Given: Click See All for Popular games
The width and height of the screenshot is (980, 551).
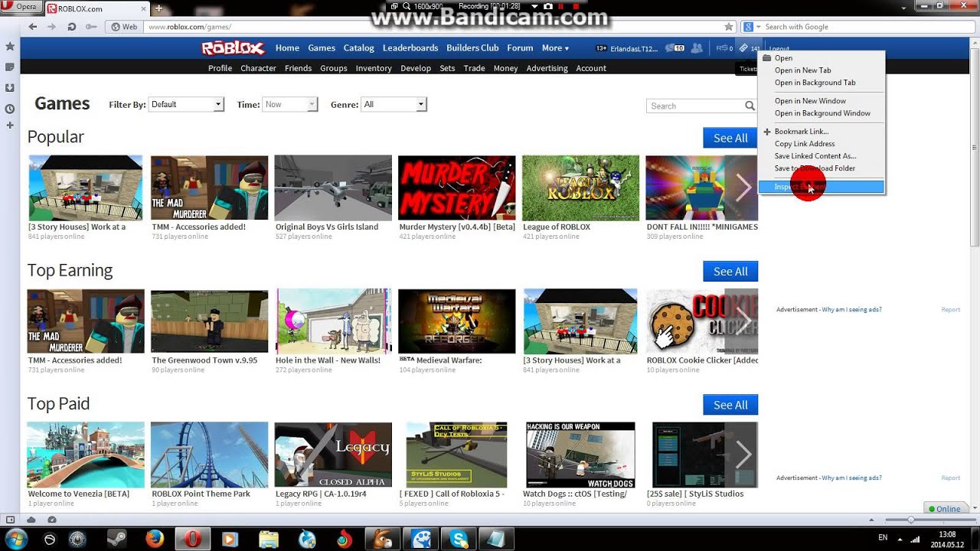Looking at the screenshot, I should click(x=730, y=138).
